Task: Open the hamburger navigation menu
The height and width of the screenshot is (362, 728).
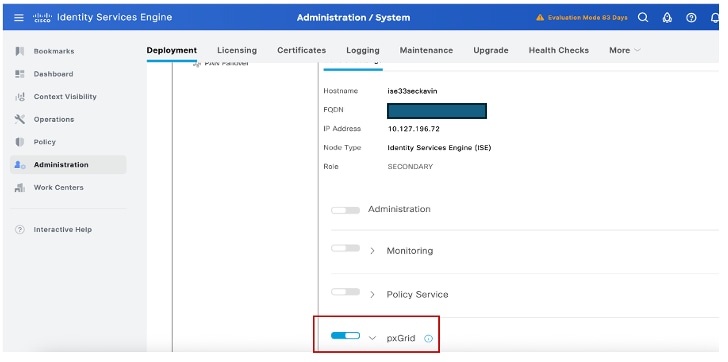Action: coord(19,18)
